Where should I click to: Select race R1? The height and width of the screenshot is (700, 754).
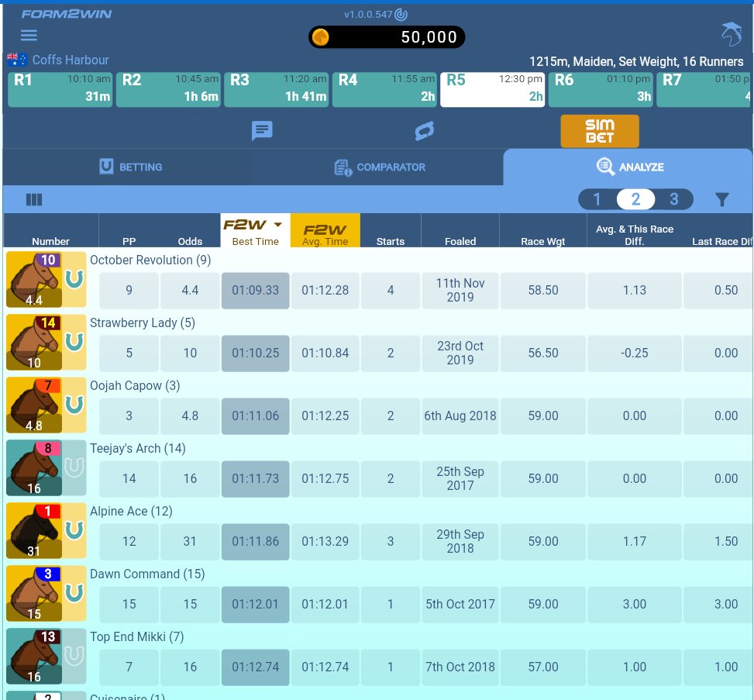point(60,87)
